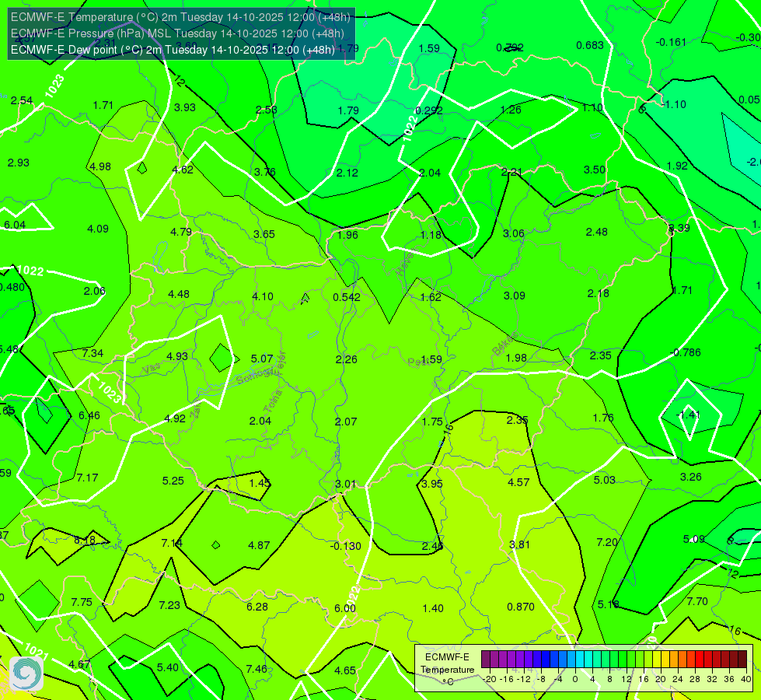The height and width of the screenshot is (700, 761).
Task: Click the dew point value 6.00
Action: click(345, 608)
